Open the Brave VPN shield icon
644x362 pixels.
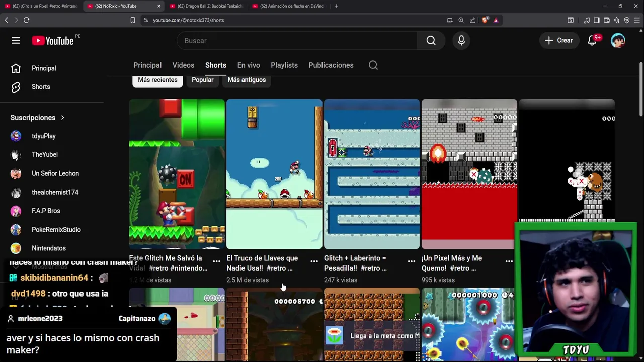pos(627,20)
